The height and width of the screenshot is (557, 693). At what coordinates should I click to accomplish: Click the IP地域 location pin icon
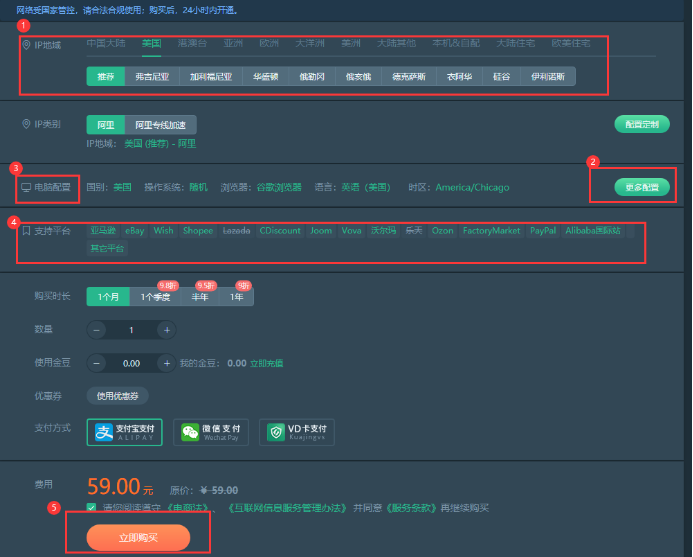27,45
